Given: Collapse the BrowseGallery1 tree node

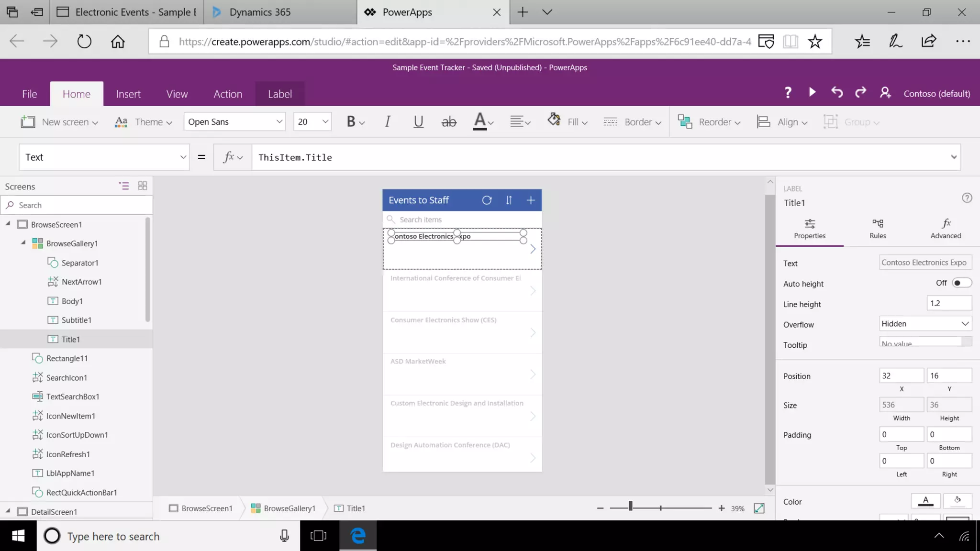Looking at the screenshot, I should (x=23, y=243).
